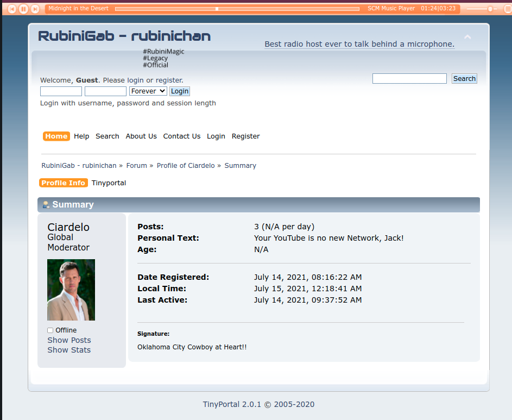Click the Oklahoma City Cowboy signature text
This screenshot has width=512, height=420.
tap(192, 347)
